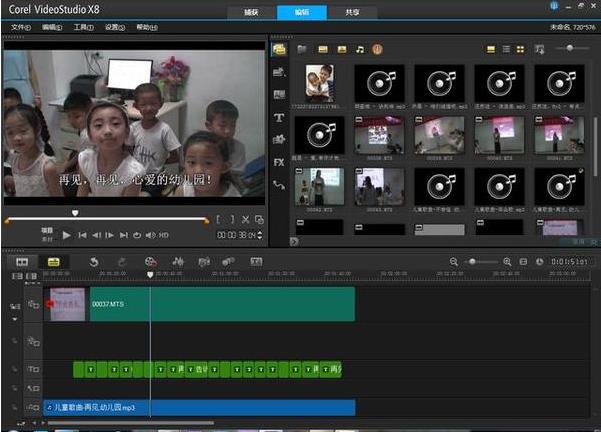Open the Media library folder icon

(x=279, y=48)
